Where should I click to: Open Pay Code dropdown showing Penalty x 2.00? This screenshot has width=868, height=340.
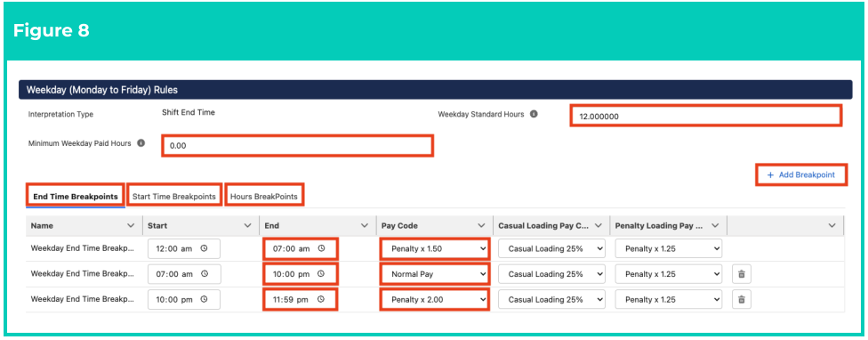pos(435,300)
